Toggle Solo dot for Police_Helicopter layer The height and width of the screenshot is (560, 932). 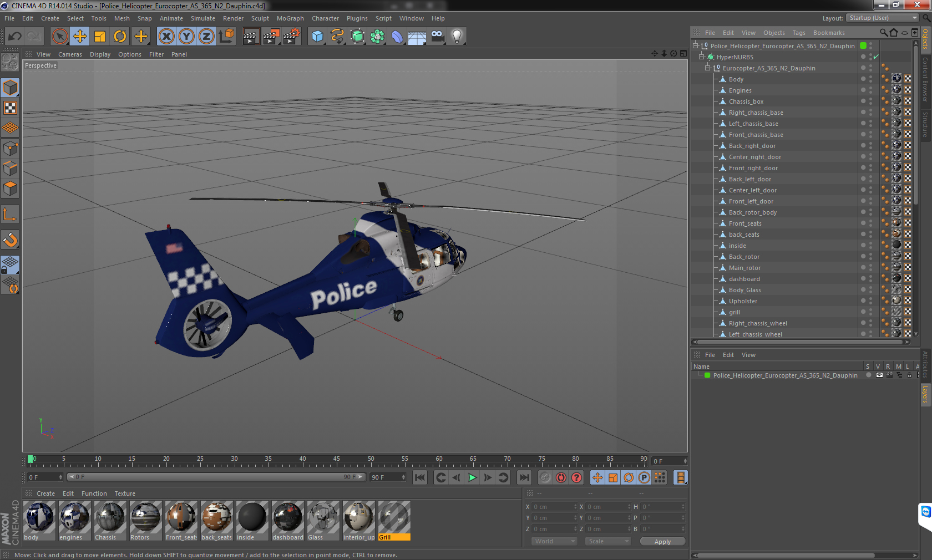pyautogui.click(x=869, y=375)
